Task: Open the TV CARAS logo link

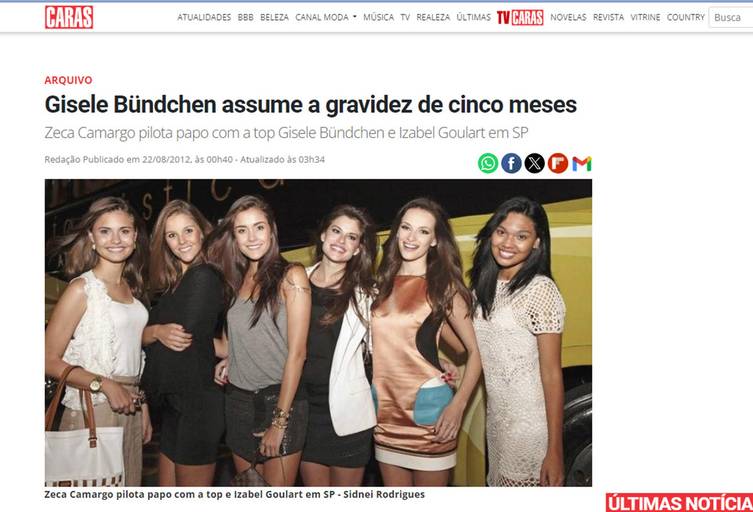Action: (x=520, y=17)
